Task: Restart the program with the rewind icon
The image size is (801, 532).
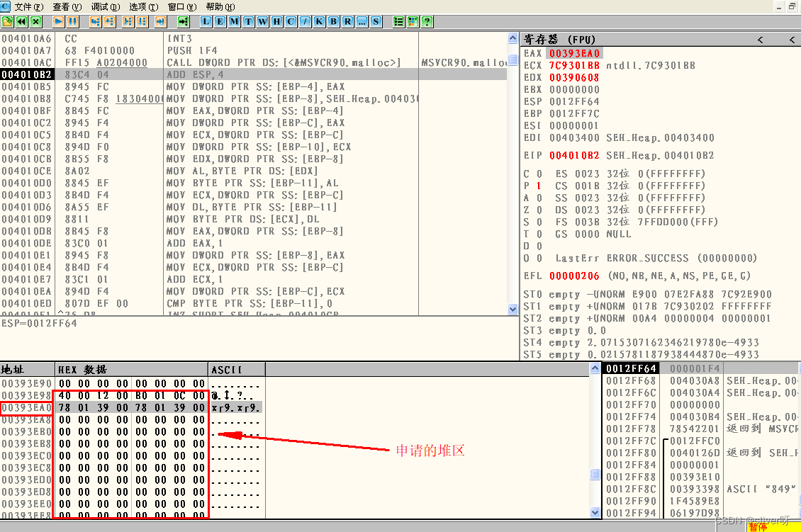Action: click(x=21, y=22)
